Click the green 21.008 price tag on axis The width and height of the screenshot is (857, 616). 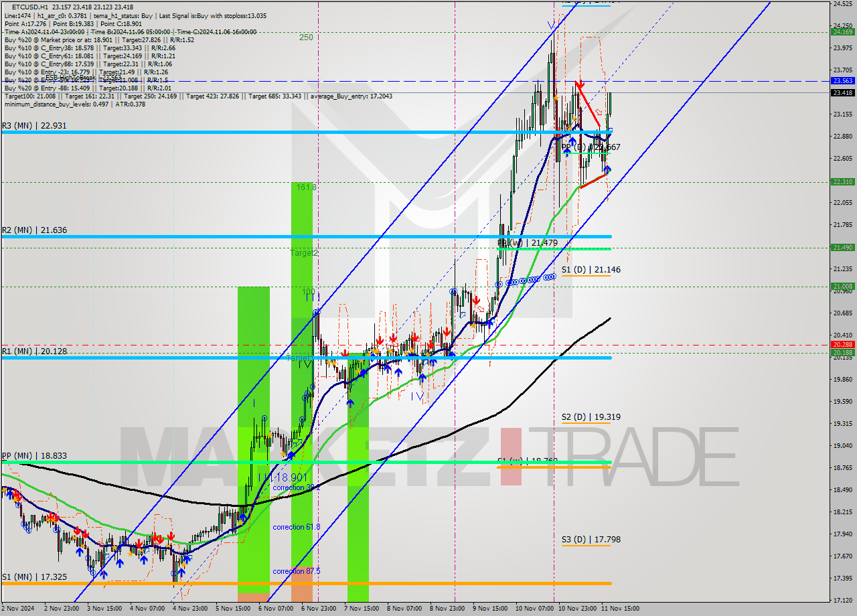(842, 286)
